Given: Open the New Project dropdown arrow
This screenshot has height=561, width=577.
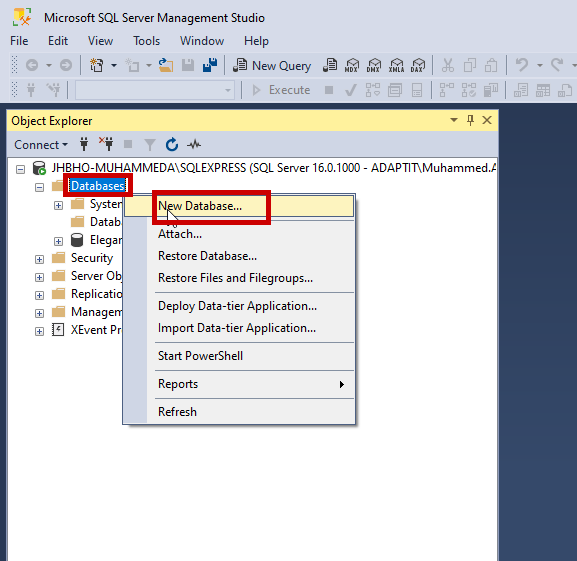Looking at the screenshot, I should pos(114,66).
